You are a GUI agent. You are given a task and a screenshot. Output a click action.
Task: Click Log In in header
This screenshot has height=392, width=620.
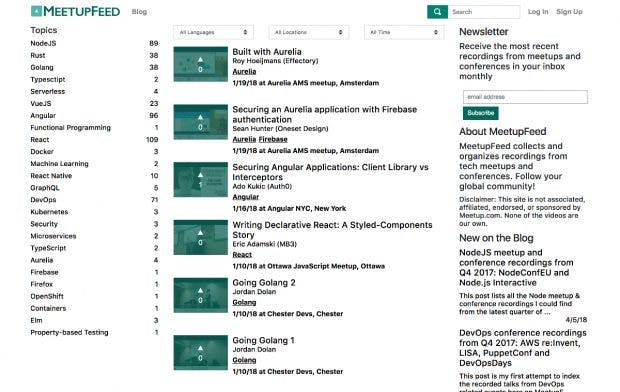[x=538, y=12]
